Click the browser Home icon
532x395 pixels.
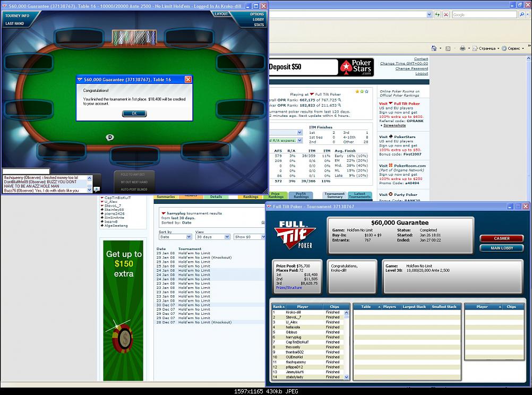434,48
